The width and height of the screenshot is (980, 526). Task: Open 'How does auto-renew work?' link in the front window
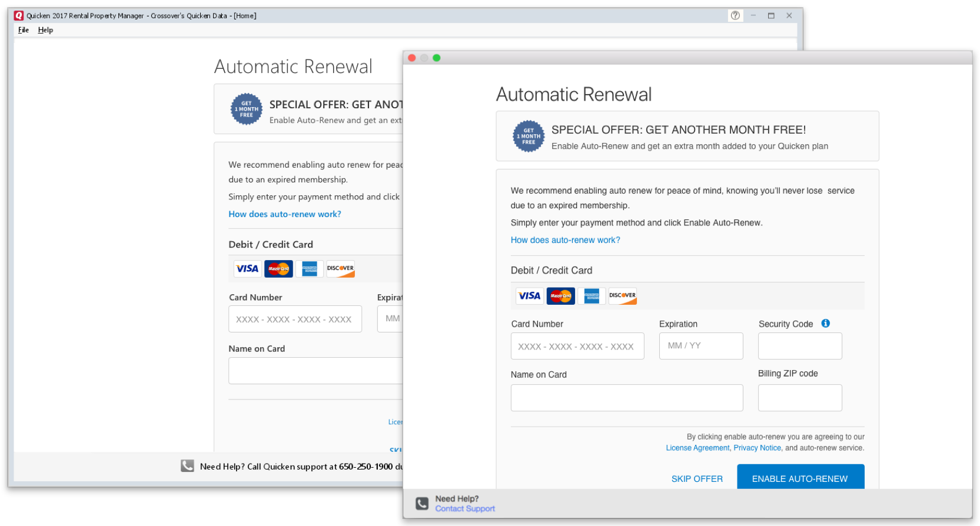pos(566,240)
